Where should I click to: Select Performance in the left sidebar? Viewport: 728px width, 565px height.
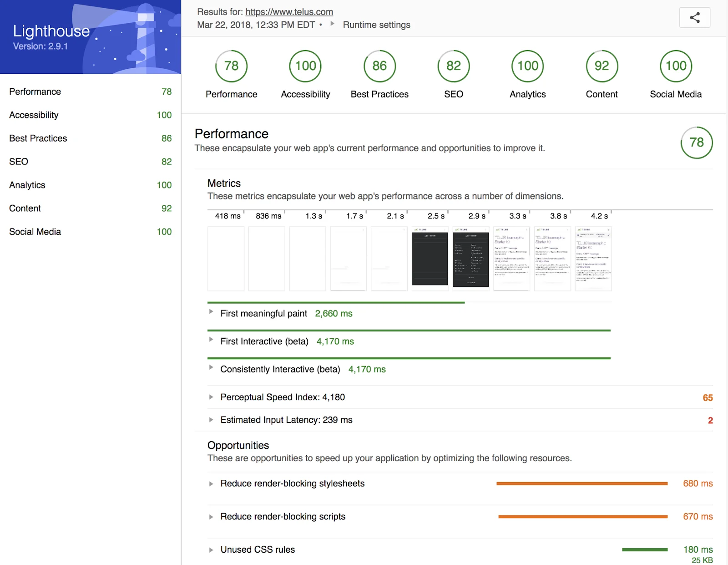tap(91, 92)
